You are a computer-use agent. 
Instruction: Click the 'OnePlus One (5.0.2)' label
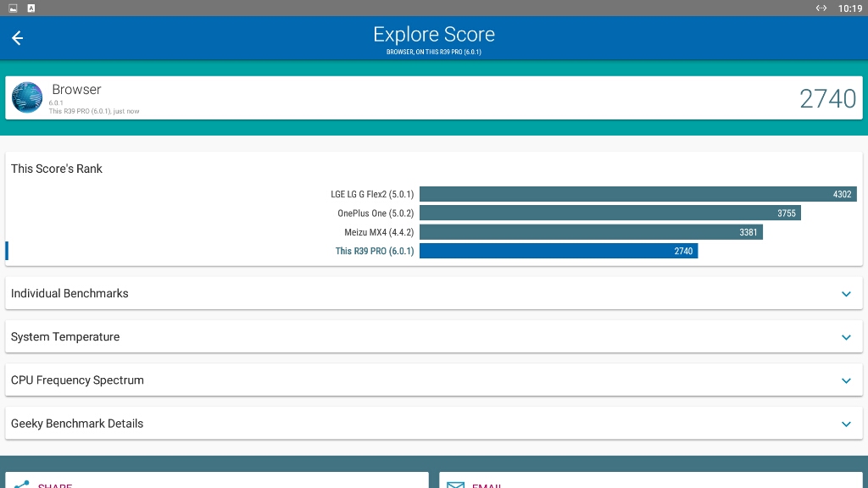coord(376,213)
